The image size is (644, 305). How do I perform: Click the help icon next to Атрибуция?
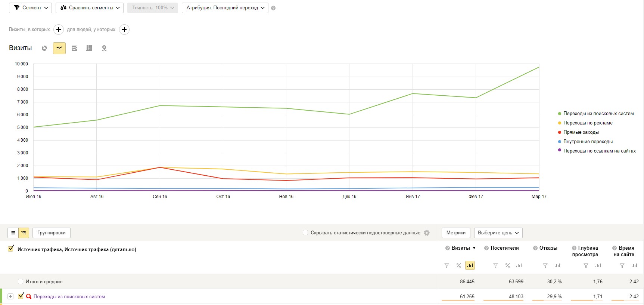point(273,8)
